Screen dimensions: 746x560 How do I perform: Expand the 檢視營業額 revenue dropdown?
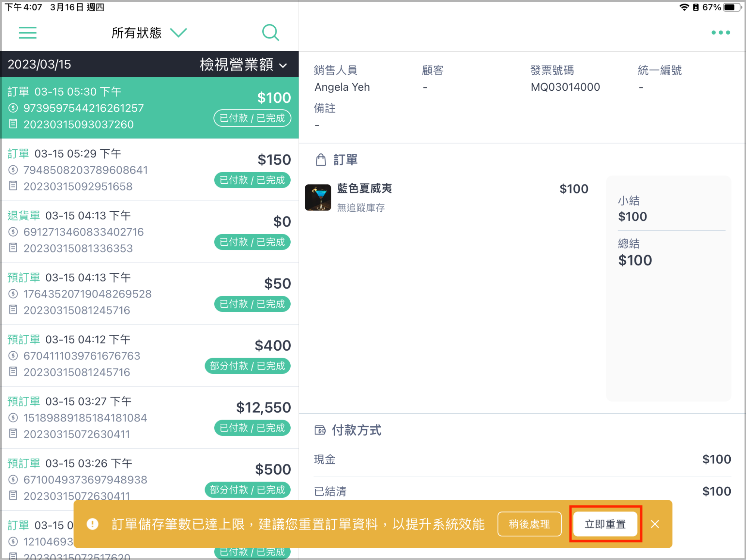[x=243, y=65]
